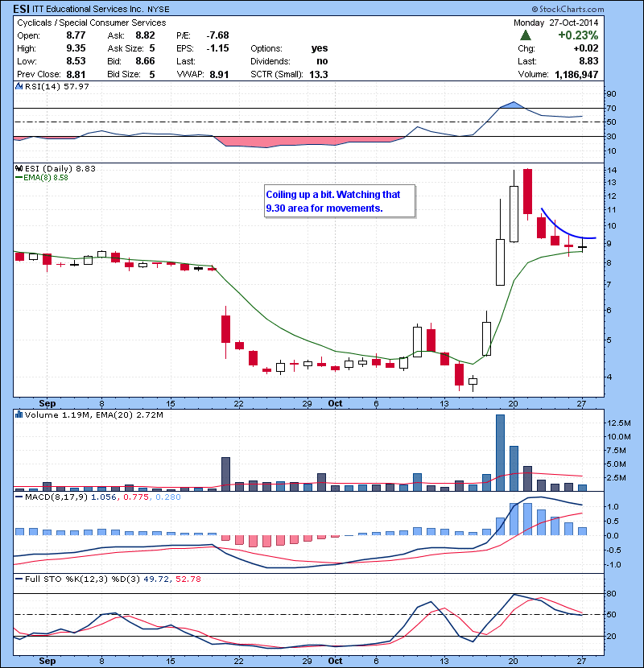
Task: Click the ITT Educational Services Inc. title
Action: 88,9
